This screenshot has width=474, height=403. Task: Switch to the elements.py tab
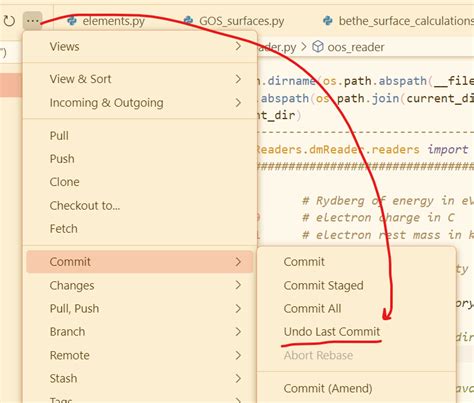click(114, 21)
